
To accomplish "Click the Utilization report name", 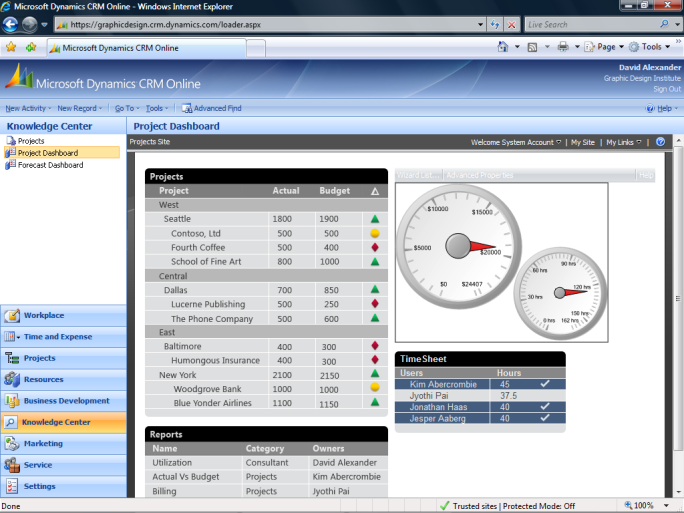I will tap(172, 462).
